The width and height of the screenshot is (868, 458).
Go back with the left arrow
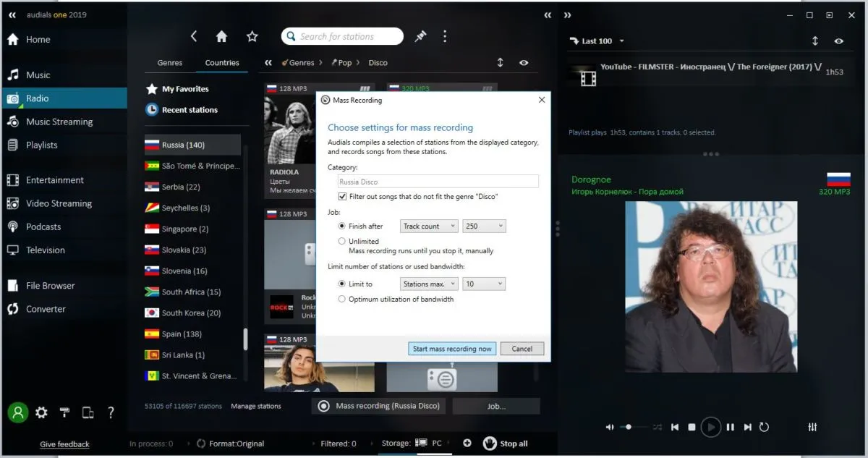point(193,36)
